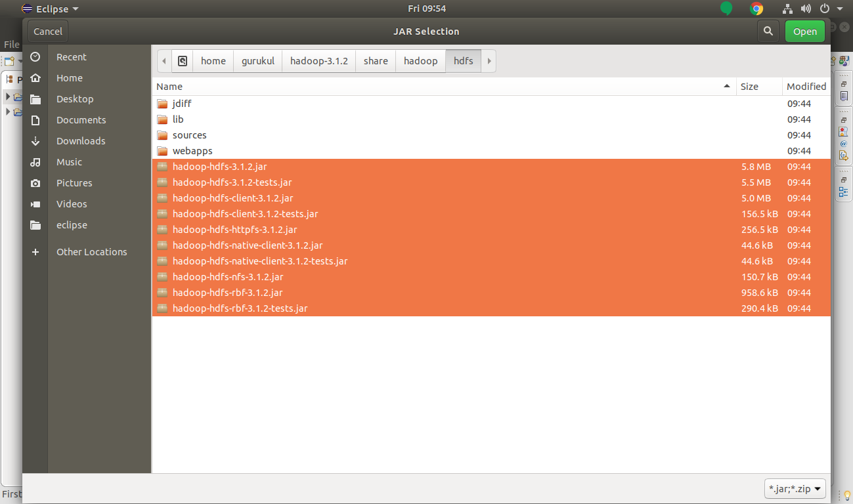This screenshot has width=853, height=504.
Task: Click the 256.5 kB size cell
Action: coord(760,230)
